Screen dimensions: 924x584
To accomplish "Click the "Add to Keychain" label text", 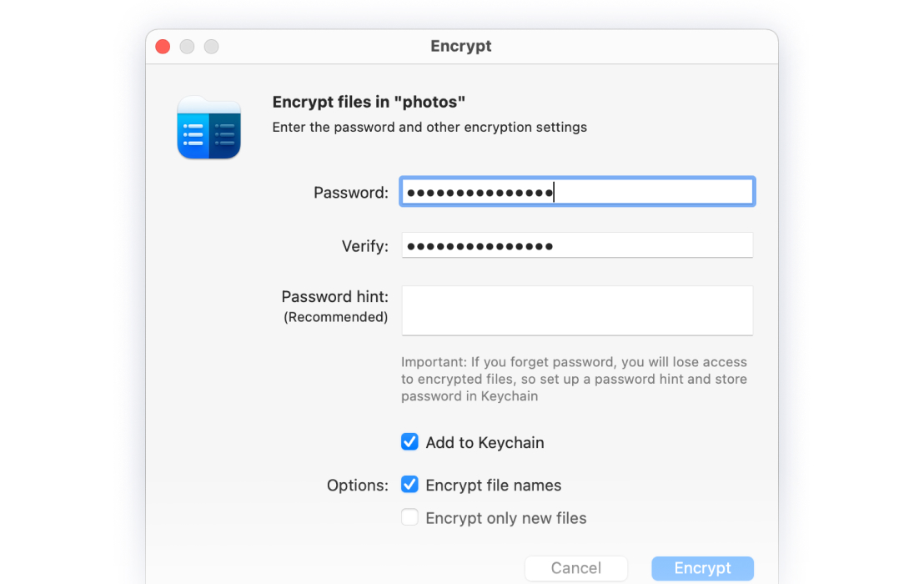I will click(x=485, y=442).
